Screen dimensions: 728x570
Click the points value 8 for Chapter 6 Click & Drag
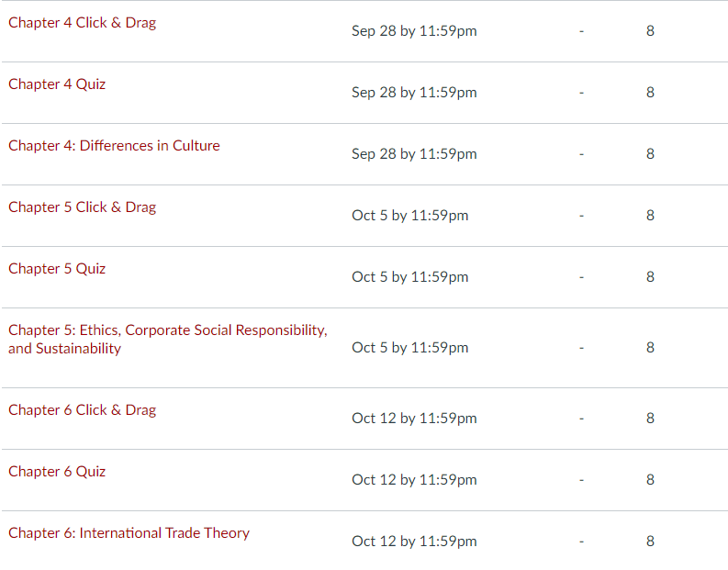coord(651,419)
